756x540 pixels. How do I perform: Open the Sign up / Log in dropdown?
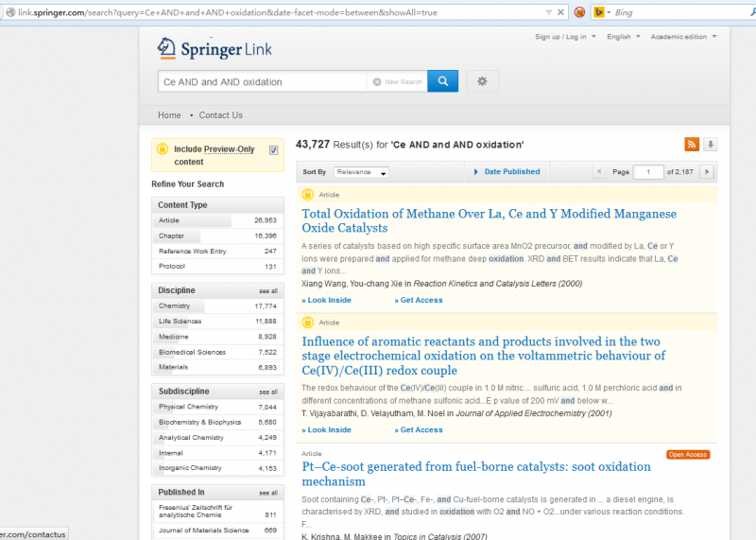[565, 37]
